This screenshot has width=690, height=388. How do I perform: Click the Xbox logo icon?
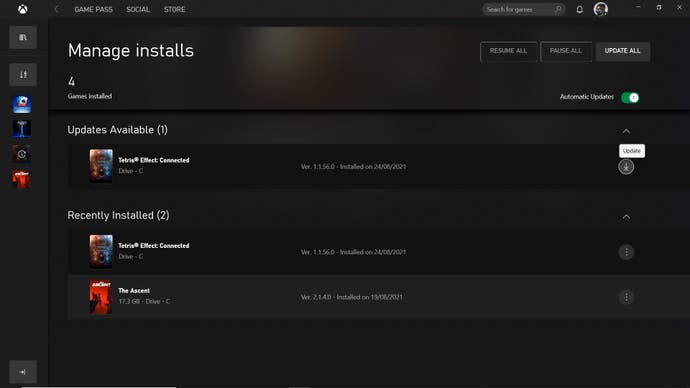[x=23, y=9]
